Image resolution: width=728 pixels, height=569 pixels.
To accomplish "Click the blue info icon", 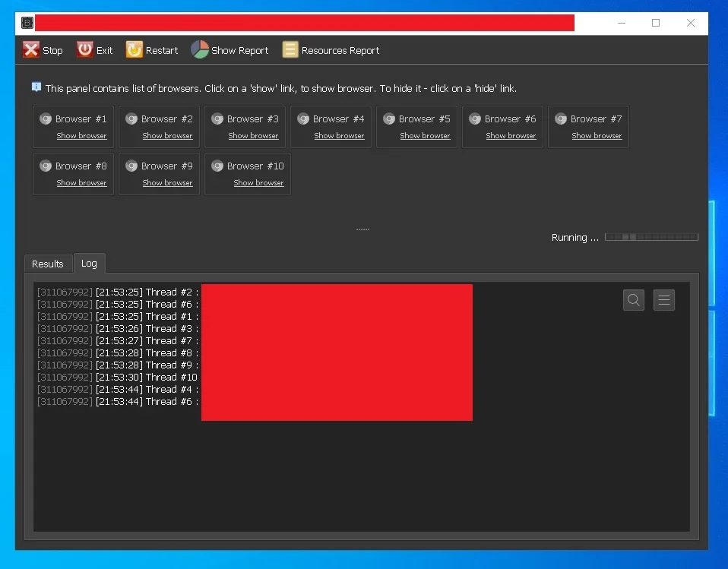I will tap(36, 87).
